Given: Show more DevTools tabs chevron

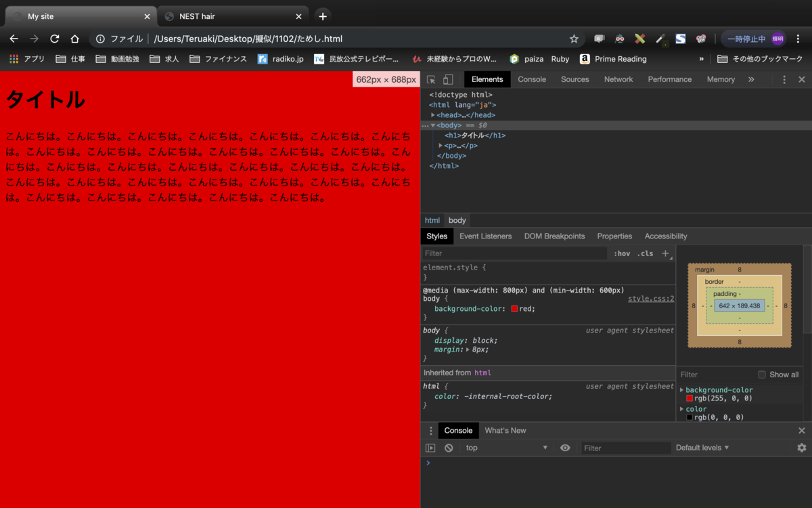Looking at the screenshot, I should point(751,79).
